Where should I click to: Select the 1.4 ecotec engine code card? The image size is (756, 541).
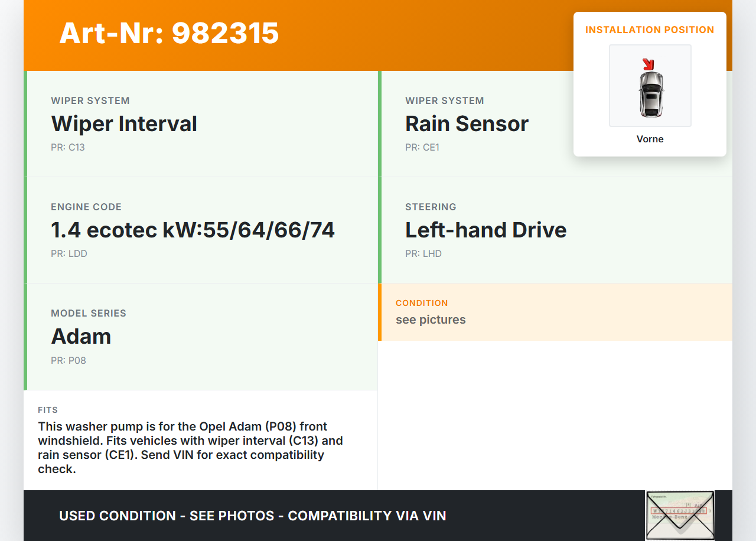[x=201, y=230]
